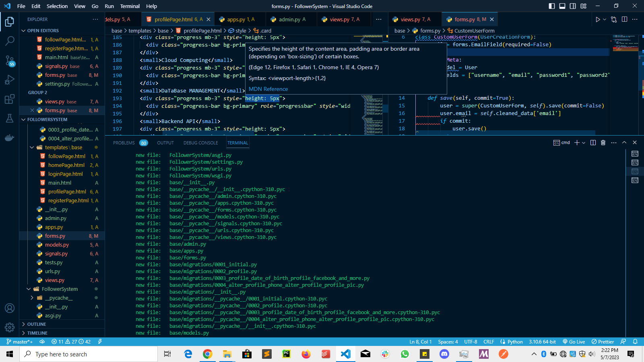644x362 pixels.
Task: Select the Run and Debug icon
Action: 10,80
